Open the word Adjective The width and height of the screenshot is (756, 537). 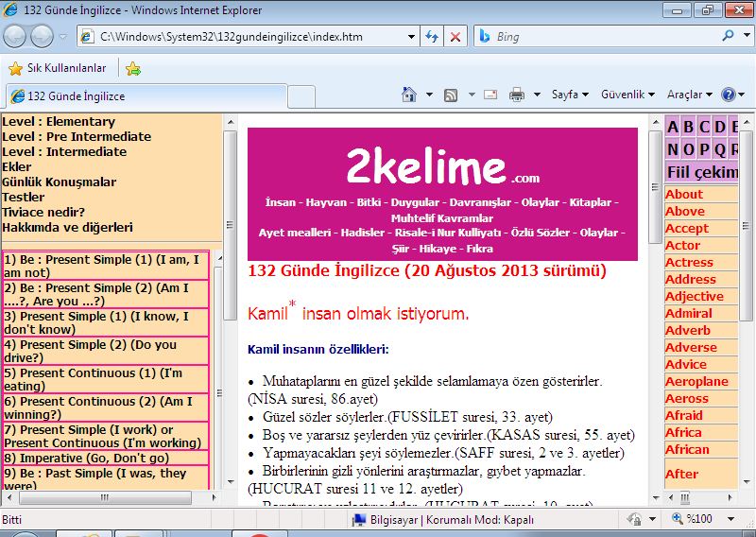tap(695, 296)
